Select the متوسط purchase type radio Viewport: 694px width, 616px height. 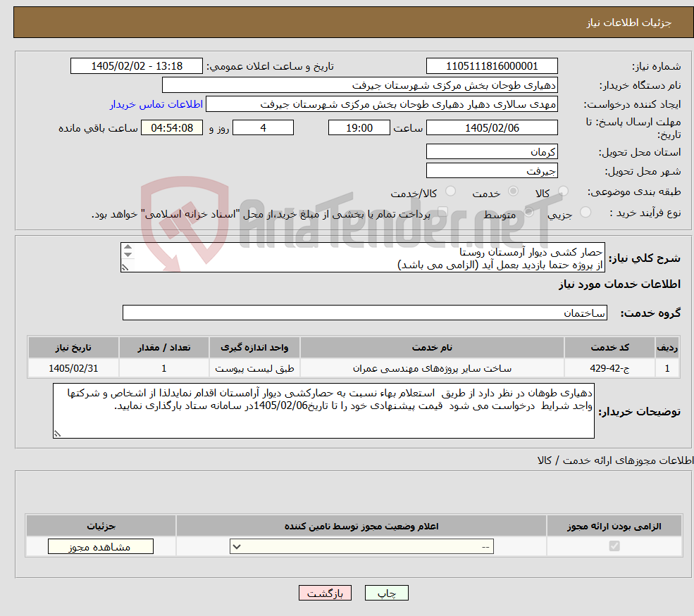tap(528, 212)
